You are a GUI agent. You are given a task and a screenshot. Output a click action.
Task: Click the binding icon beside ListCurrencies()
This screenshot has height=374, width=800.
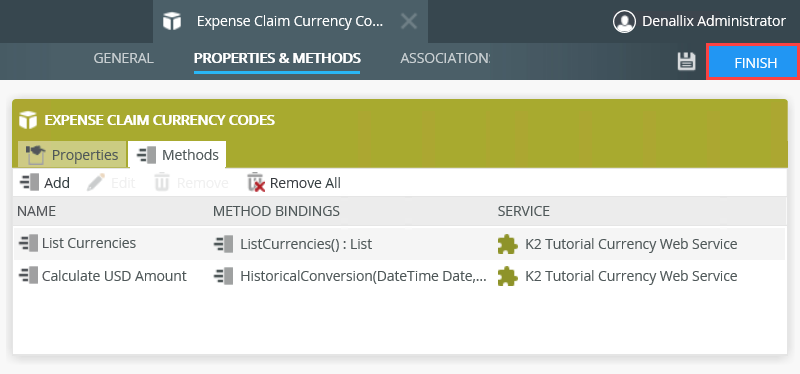(223, 243)
